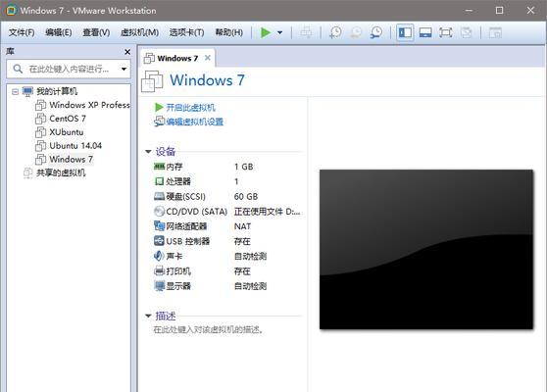Close the Windows 7 tab
Screen dimensions: 547x392
pos(208,58)
